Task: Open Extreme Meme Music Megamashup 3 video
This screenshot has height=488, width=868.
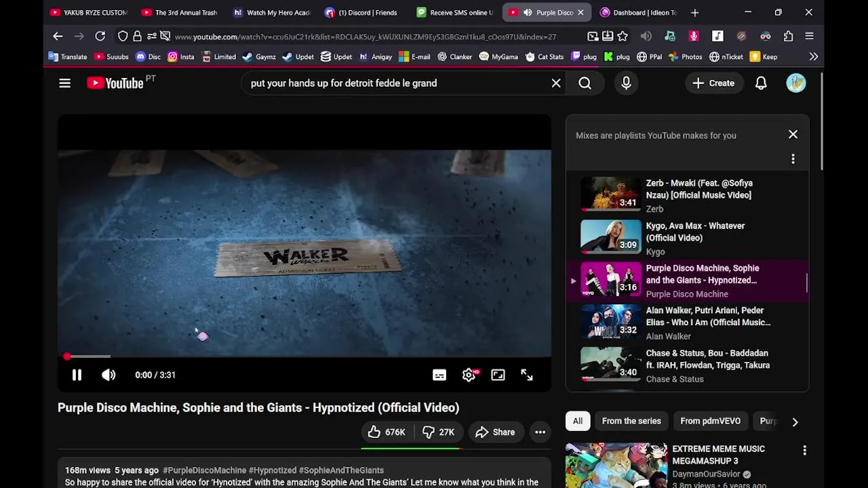Action: (x=718, y=455)
